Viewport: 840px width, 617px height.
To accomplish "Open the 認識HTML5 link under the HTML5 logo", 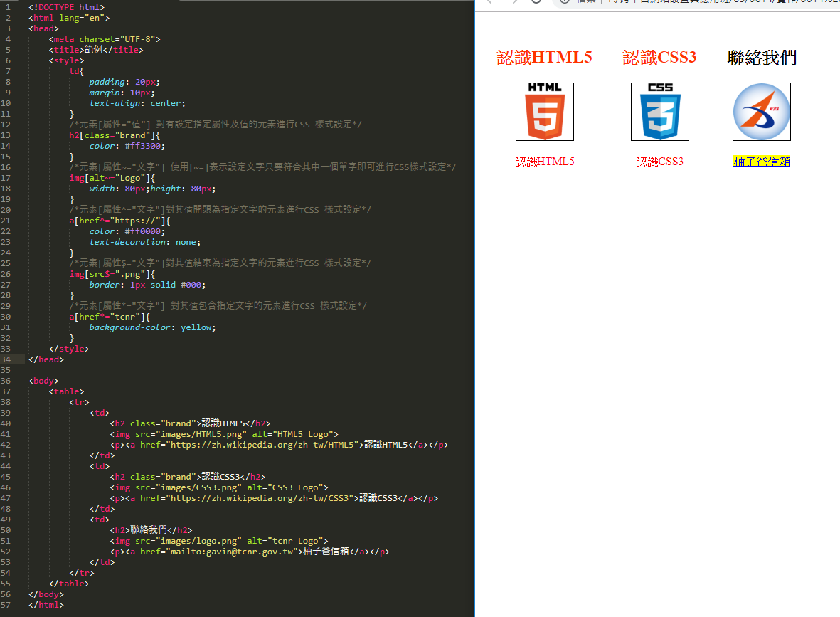I will (544, 162).
